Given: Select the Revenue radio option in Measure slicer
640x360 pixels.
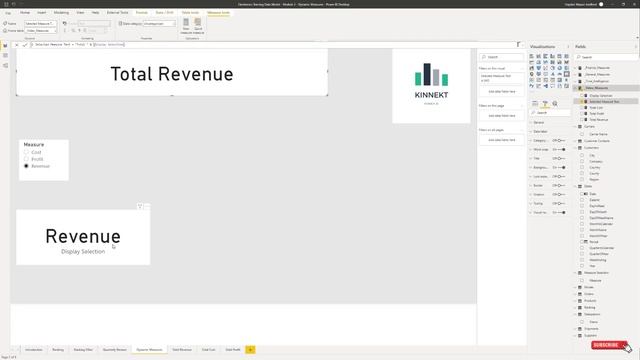Looking at the screenshot, I should point(26,166).
